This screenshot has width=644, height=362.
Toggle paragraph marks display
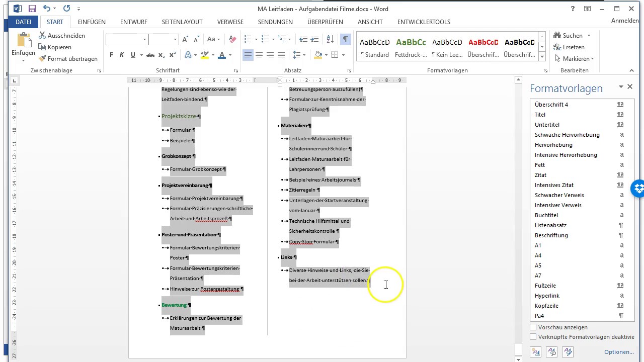pyautogui.click(x=345, y=39)
